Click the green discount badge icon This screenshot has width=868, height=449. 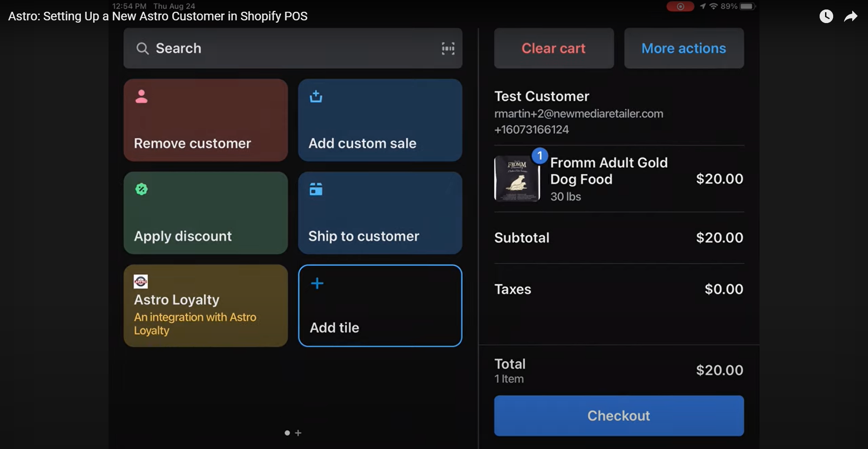pos(142,189)
